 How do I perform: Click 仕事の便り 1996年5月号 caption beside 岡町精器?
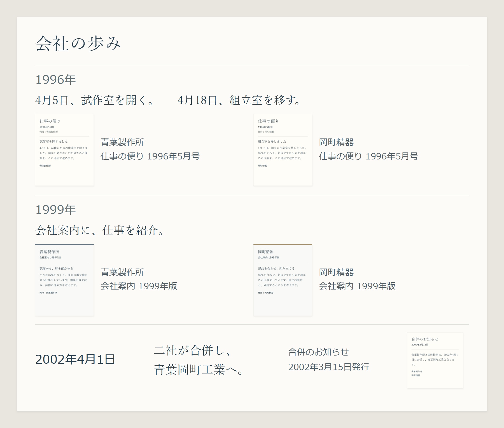pyautogui.click(x=368, y=156)
